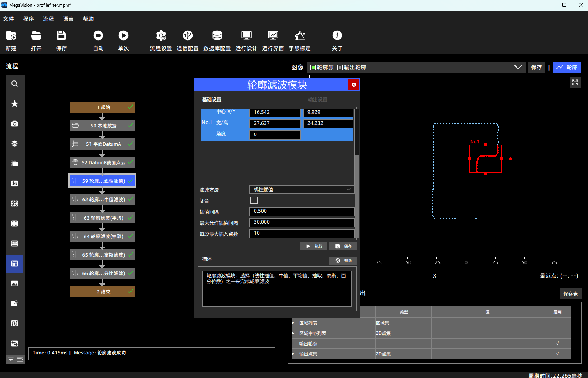
Task: Switch to the 基础设置 tab
Action: click(212, 100)
